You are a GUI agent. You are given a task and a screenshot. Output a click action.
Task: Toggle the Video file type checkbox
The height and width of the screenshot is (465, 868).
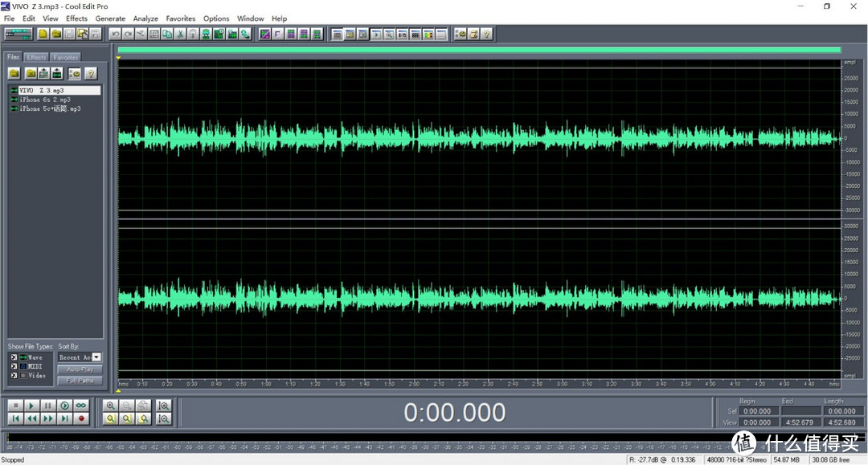pyautogui.click(x=14, y=375)
